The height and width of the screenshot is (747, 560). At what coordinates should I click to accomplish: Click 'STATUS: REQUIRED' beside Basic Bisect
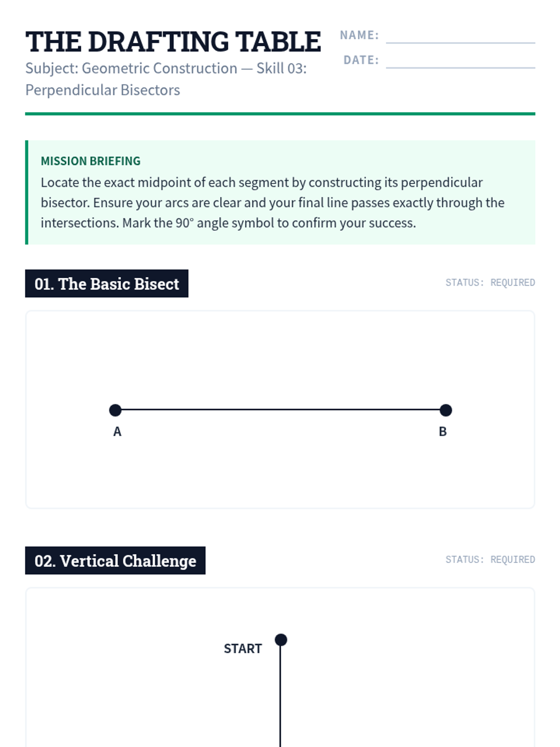tap(490, 282)
